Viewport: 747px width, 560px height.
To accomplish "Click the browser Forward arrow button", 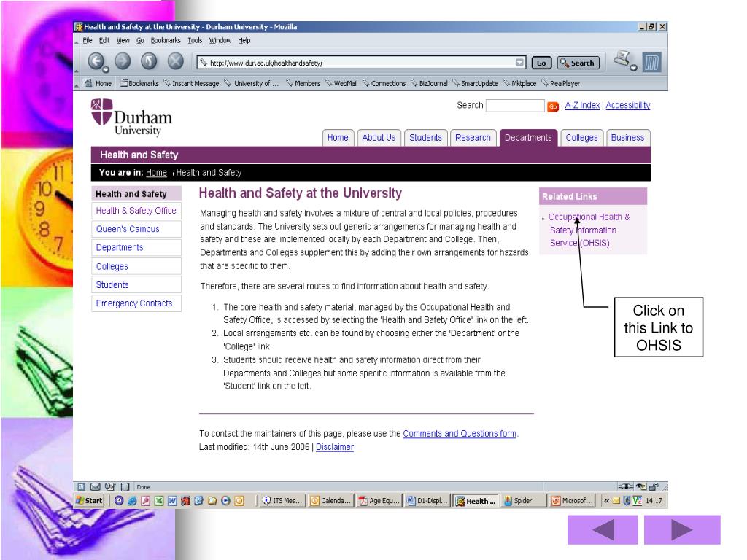I will coord(123,61).
